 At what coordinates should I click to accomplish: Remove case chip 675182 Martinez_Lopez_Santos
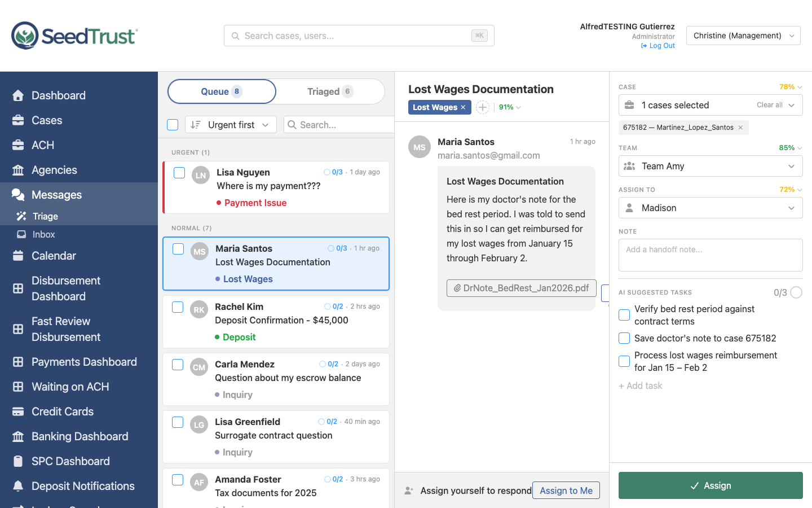point(740,128)
